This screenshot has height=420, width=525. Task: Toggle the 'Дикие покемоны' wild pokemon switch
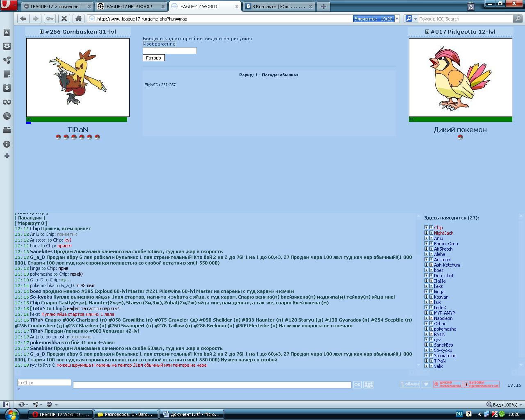coord(448,384)
